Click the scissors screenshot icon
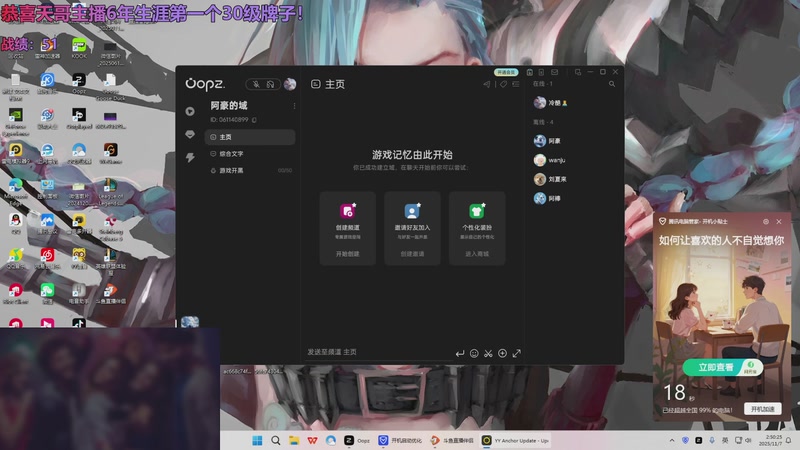The width and height of the screenshot is (800, 450). tap(488, 353)
